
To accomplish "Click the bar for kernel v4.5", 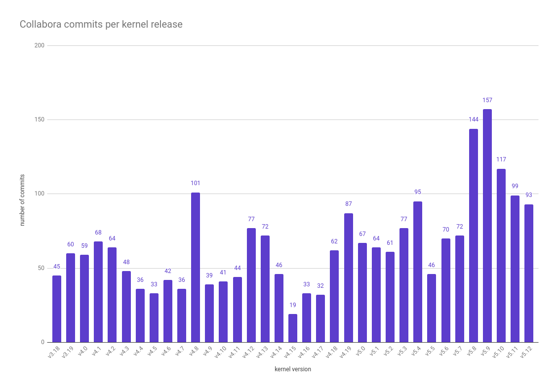I will click(x=154, y=317).
